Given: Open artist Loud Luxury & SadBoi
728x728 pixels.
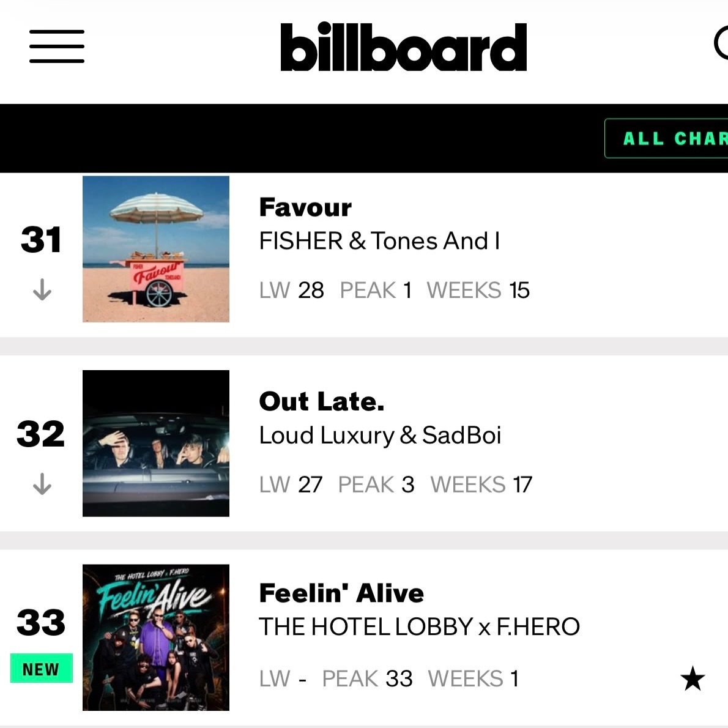Looking at the screenshot, I should pos(381,436).
